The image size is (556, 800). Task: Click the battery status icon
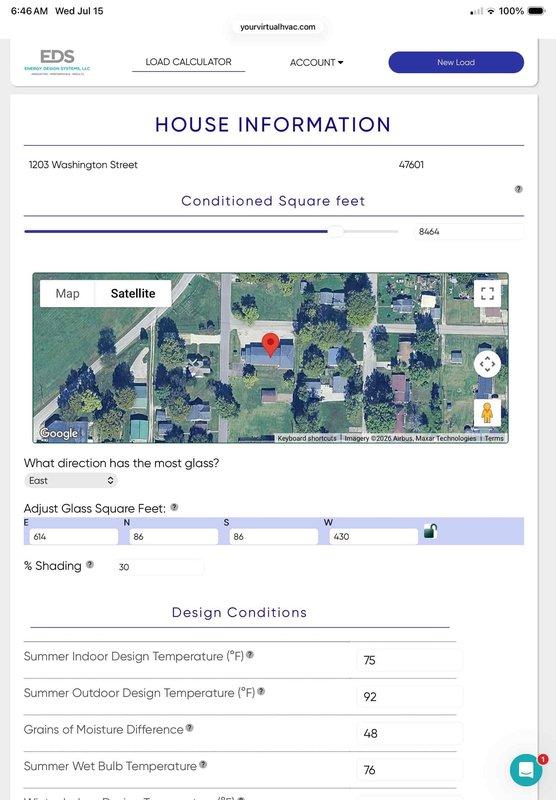coord(537,11)
